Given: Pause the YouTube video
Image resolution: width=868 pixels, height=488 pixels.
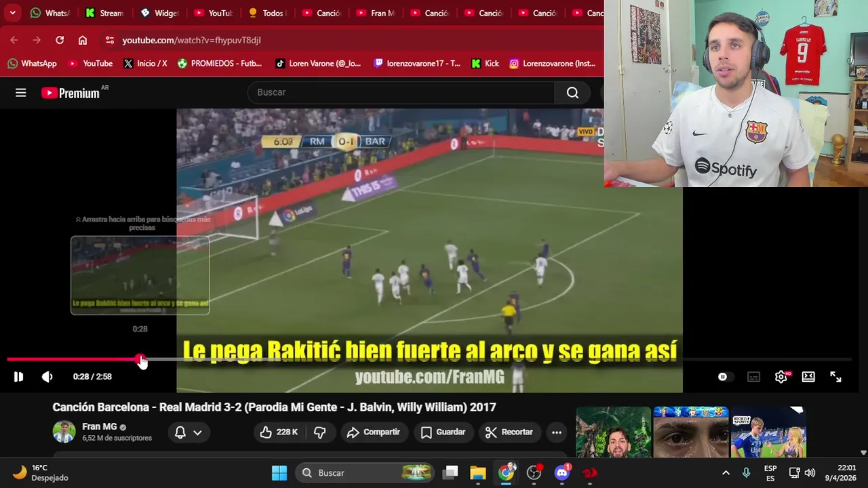Looking at the screenshot, I should pos(18,377).
